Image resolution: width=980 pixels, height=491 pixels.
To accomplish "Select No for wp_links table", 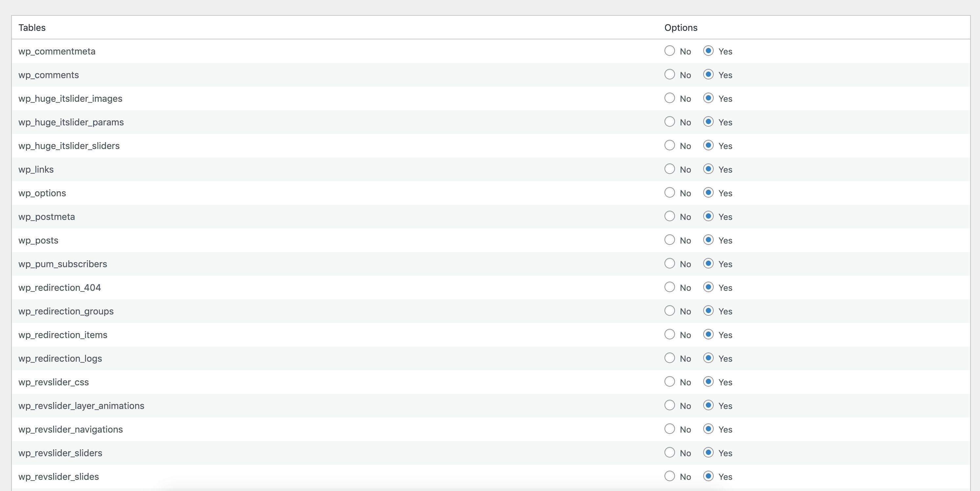I will coord(669,169).
